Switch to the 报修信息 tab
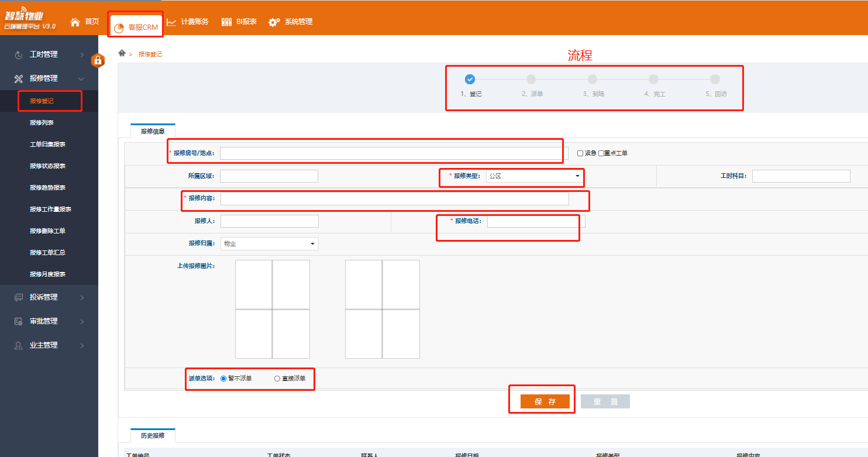This screenshot has height=457, width=868. [153, 131]
